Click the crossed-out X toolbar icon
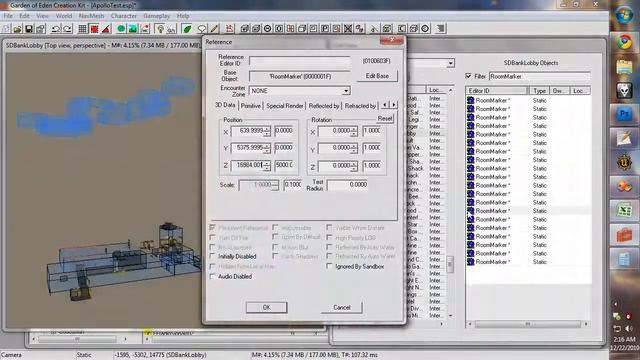Viewport: 640px width, 360px height. (348, 29)
